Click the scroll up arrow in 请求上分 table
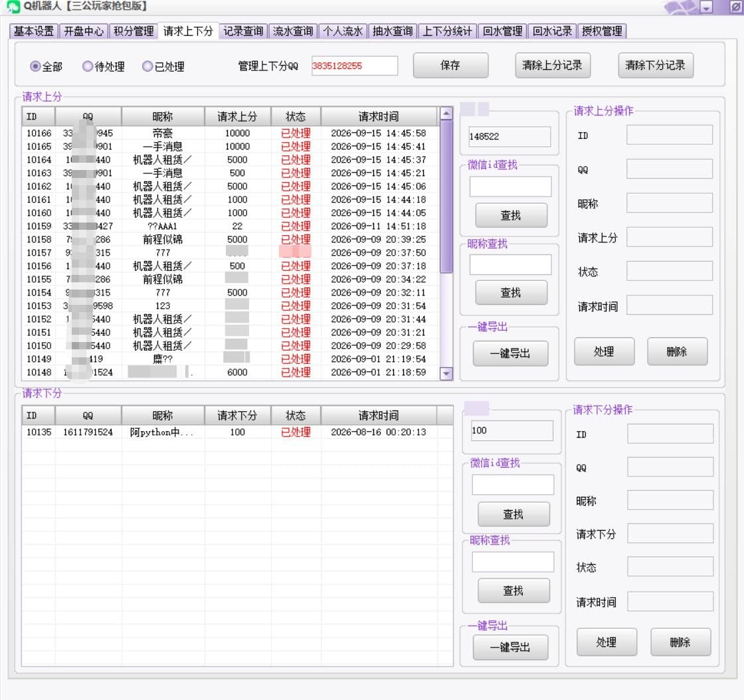 click(x=446, y=114)
